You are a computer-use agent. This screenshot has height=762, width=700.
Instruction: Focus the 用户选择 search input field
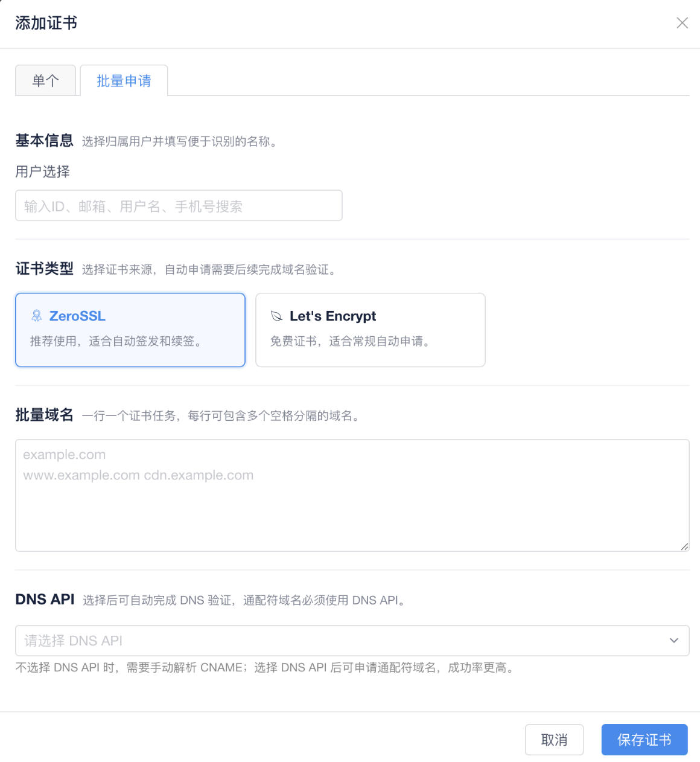(179, 205)
